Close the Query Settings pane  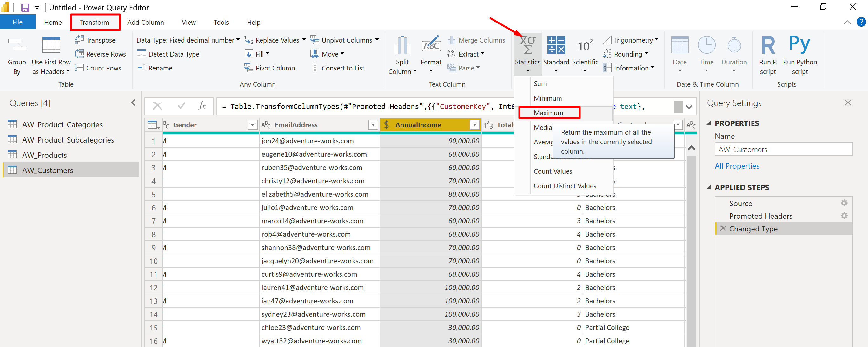(848, 103)
